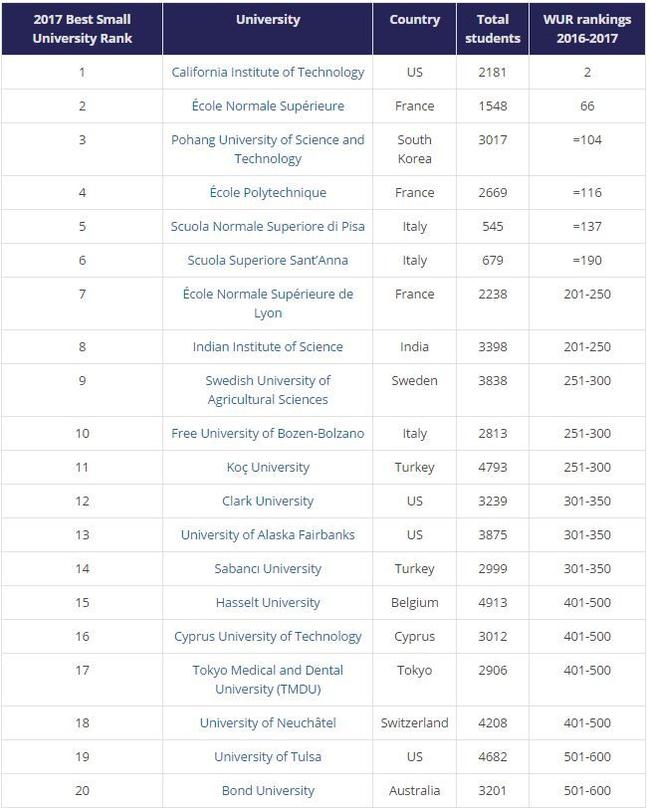
Task: Select Scuola Normale Superiore di Pisa link
Action: (268, 226)
